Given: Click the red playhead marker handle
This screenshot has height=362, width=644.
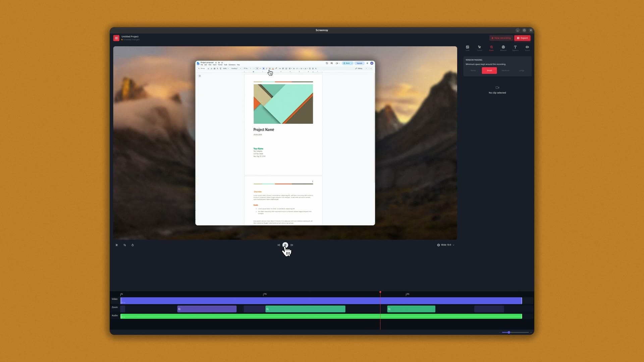Looking at the screenshot, I should 380,292.
